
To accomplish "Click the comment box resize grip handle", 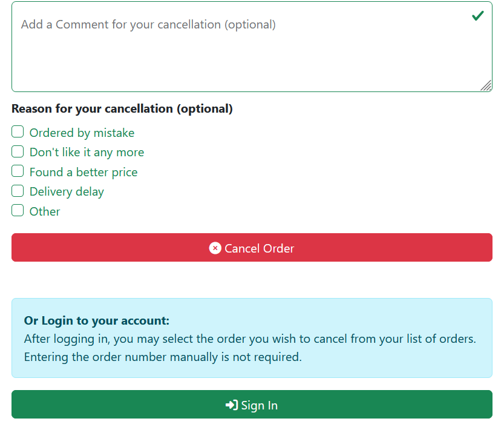I will coord(486,85).
